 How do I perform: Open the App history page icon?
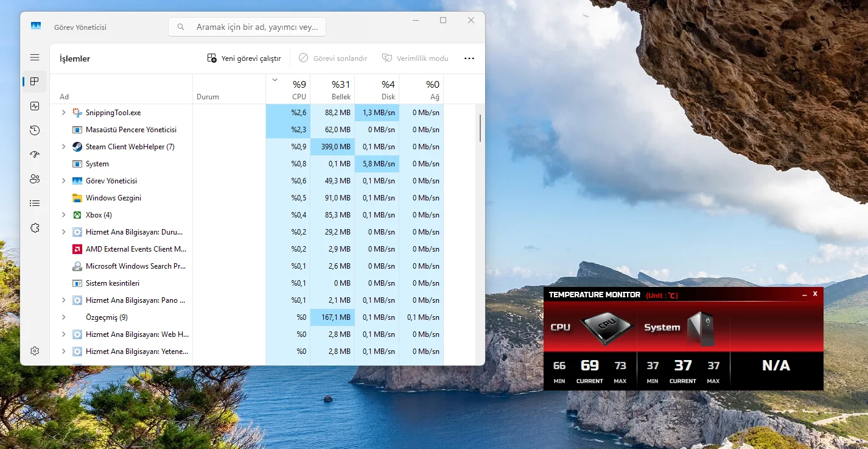(35, 130)
